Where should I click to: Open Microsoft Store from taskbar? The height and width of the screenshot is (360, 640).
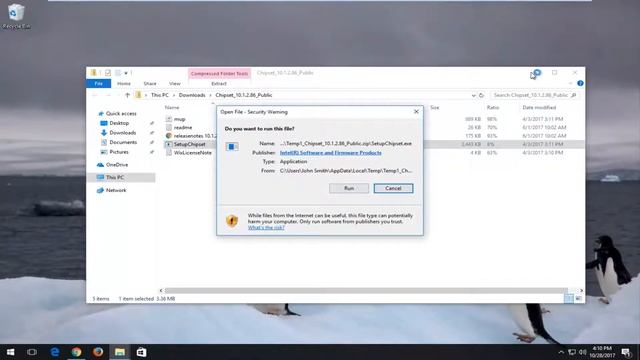point(141,352)
